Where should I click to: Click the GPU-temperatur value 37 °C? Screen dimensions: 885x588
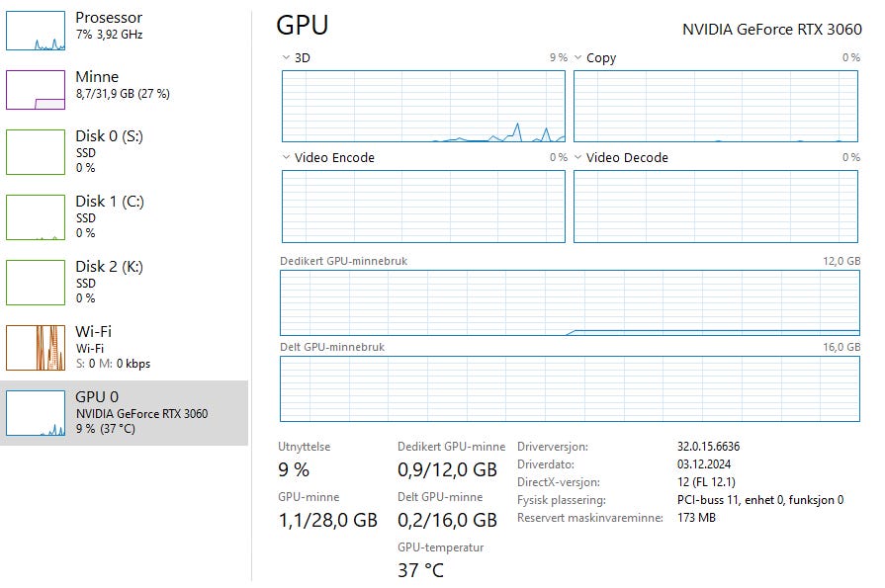(420, 570)
